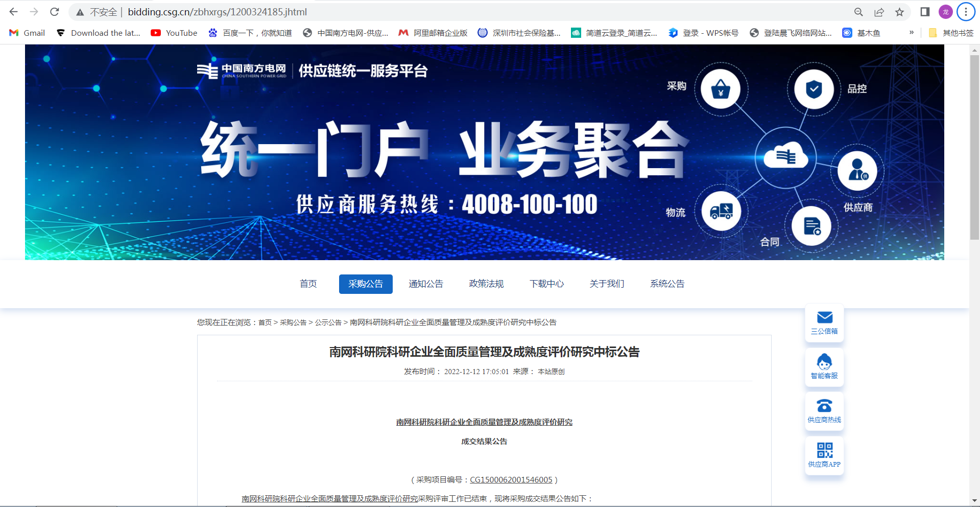Open the 登陆晨飞网络网站 bookmark

(791, 33)
